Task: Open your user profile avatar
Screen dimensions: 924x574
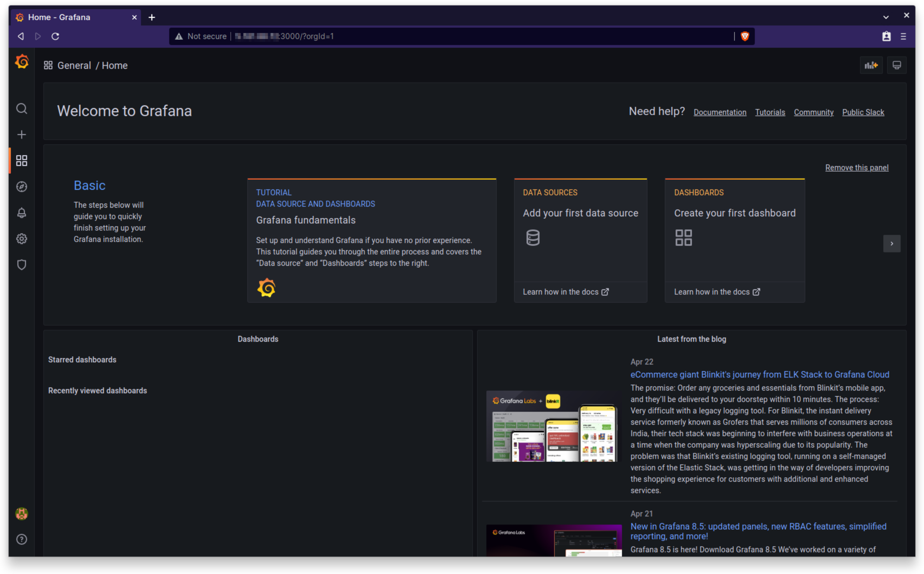Action: point(21,514)
